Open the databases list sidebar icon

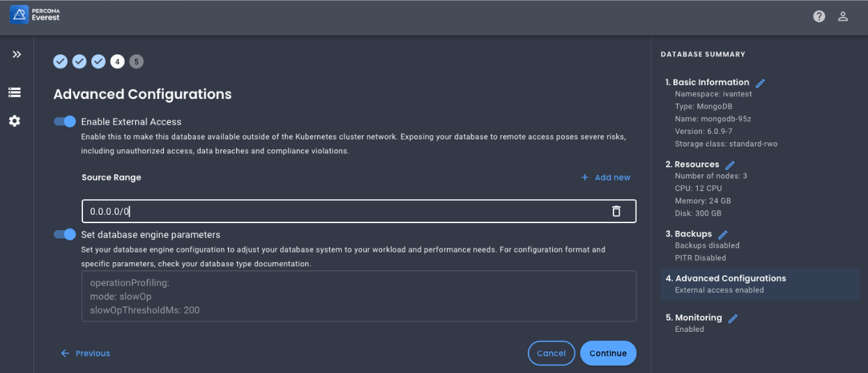tap(15, 92)
